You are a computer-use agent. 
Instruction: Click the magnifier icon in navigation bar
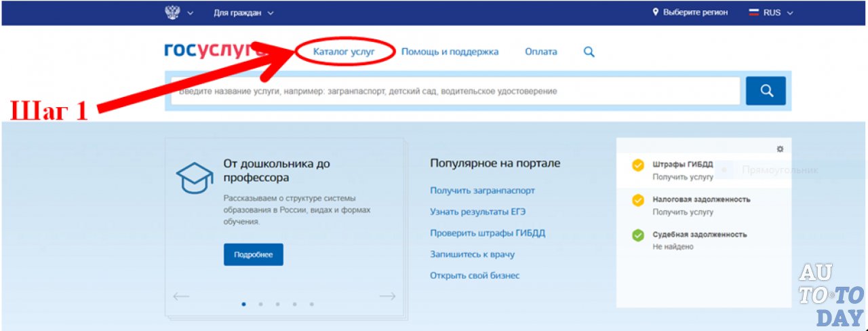point(589,52)
